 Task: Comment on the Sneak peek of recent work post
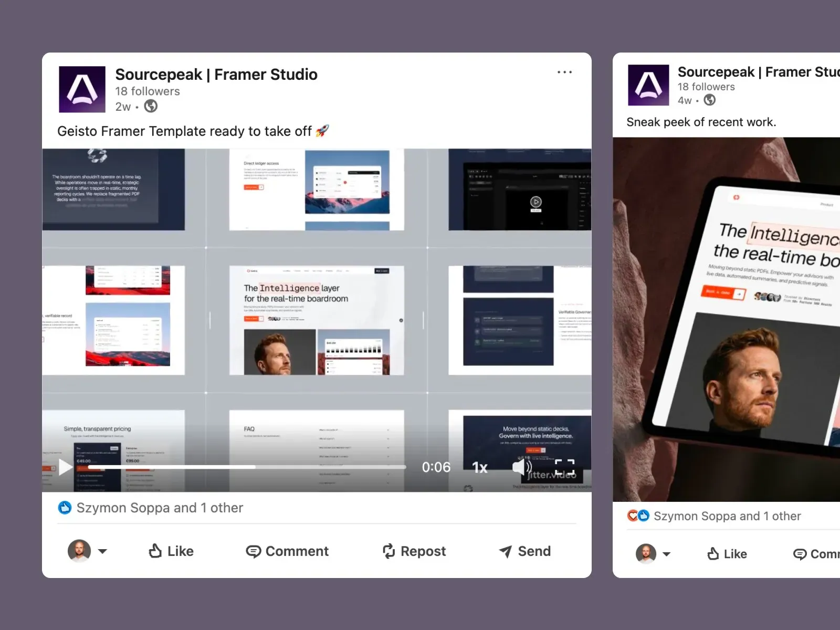pyautogui.click(x=816, y=554)
